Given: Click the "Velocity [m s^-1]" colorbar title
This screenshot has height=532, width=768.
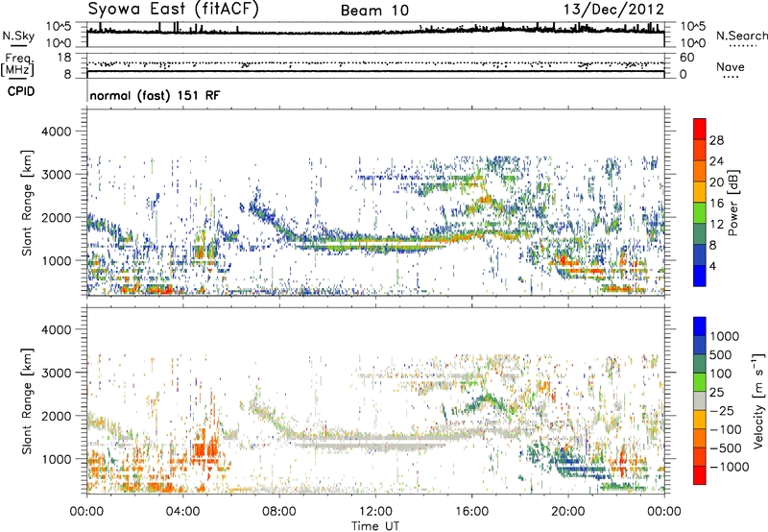Looking at the screenshot, I should [x=758, y=401].
